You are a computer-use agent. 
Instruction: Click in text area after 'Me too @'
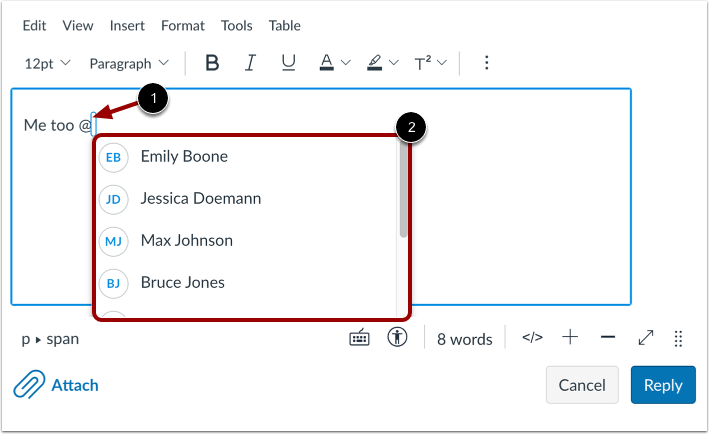[x=94, y=124]
